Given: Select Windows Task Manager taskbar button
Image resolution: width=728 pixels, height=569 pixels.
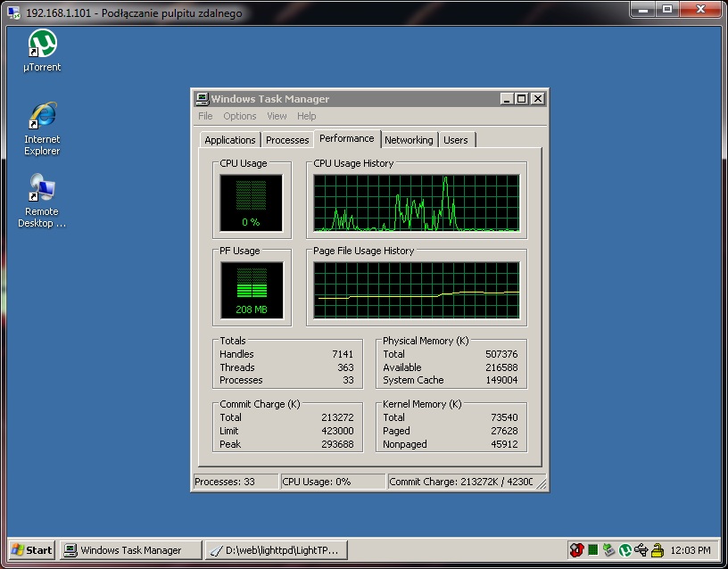Looking at the screenshot, I should (x=131, y=550).
